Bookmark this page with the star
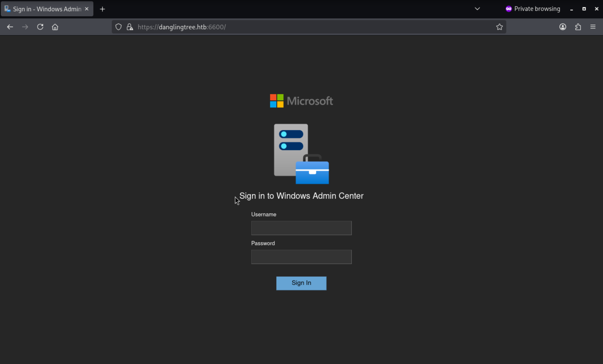Viewport: 603px width, 364px height. [500, 27]
